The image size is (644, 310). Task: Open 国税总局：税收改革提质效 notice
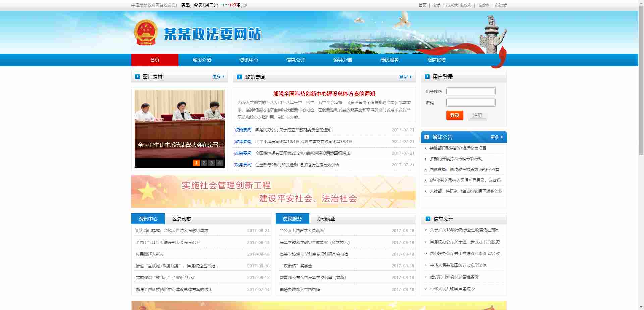[465, 169]
